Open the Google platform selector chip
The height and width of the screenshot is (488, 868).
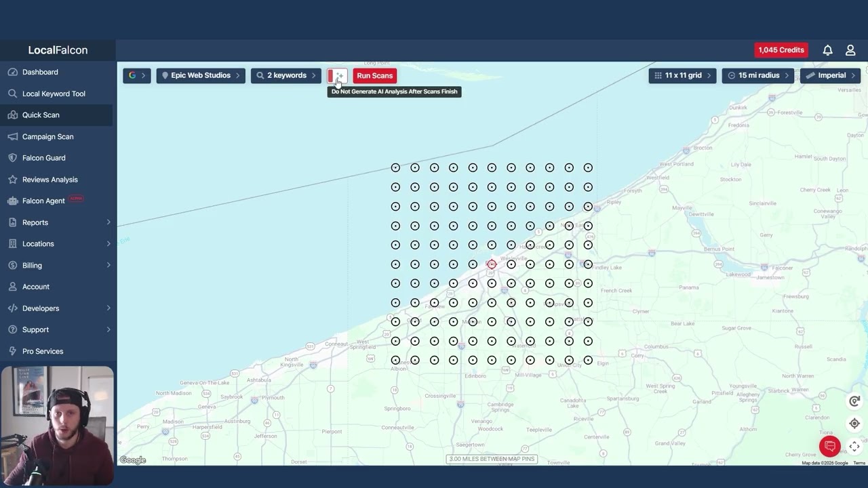[x=137, y=75]
